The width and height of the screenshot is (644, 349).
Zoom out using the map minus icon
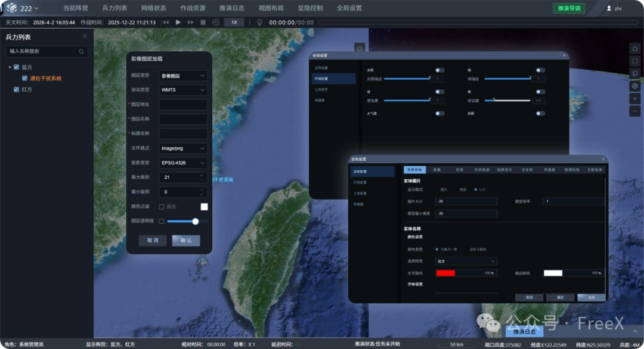[x=634, y=111]
